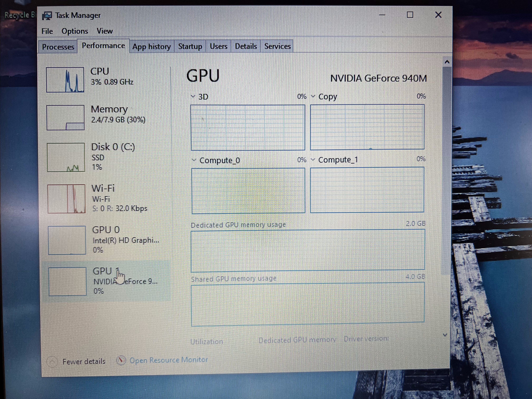Switch to the Processes tab
532x399 pixels.
[x=58, y=47]
